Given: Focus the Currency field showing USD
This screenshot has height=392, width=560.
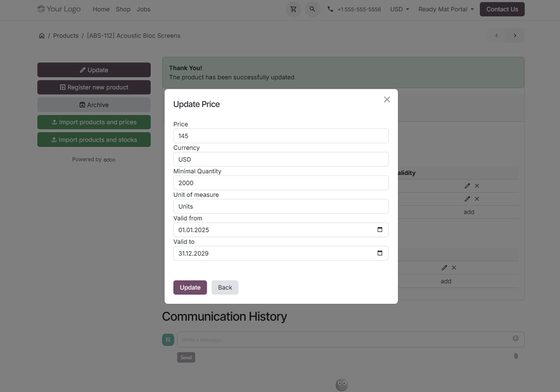Looking at the screenshot, I should click(x=280, y=159).
